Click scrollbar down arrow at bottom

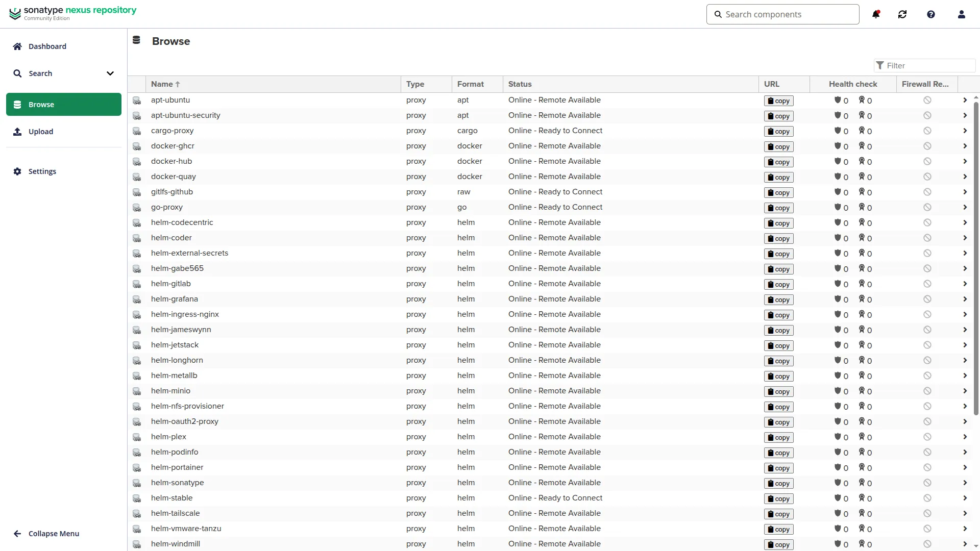click(x=976, y=546)
